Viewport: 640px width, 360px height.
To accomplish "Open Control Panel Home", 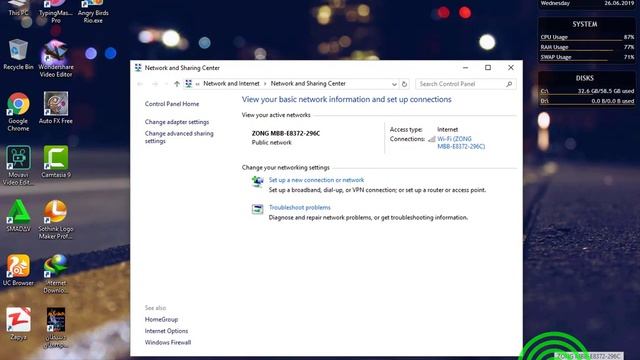I will (172, 104).
